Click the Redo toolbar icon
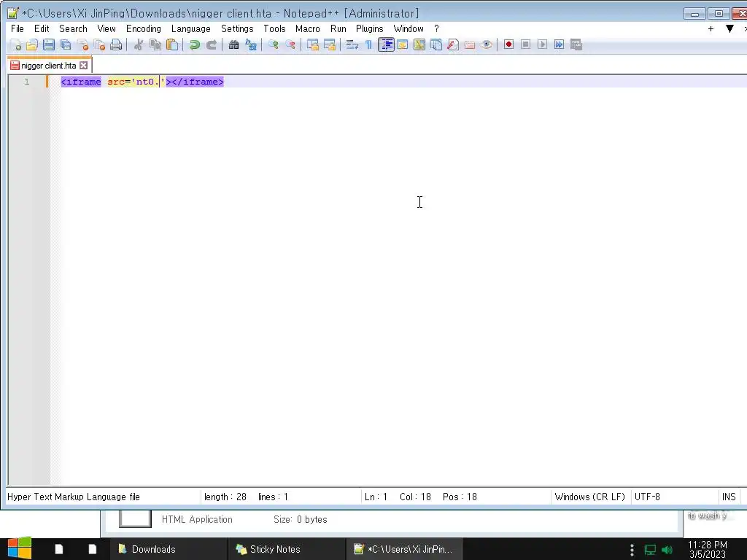The image size is (747, 560). tap(211, 44)
